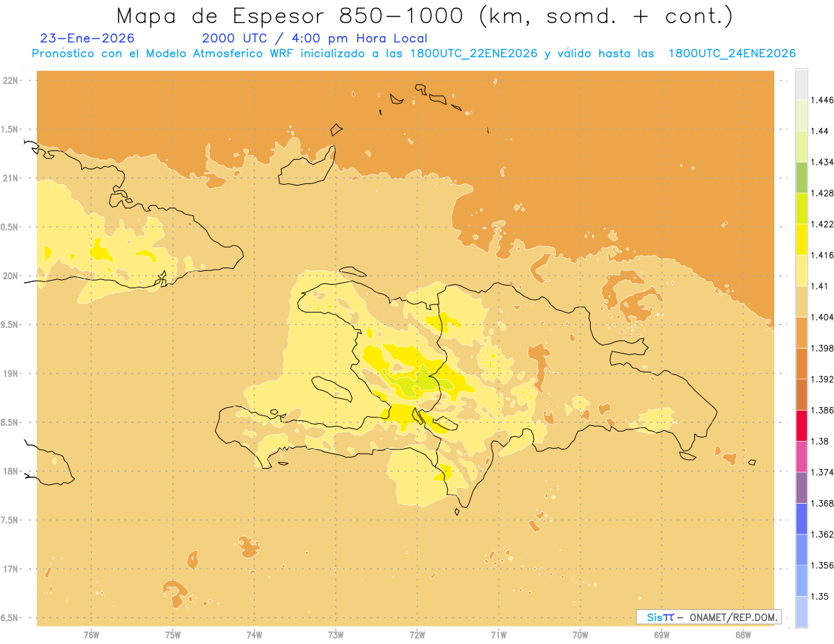Select the colorbar value 1.434
This screenshot has width=834, height=644.
pos(822,162)
